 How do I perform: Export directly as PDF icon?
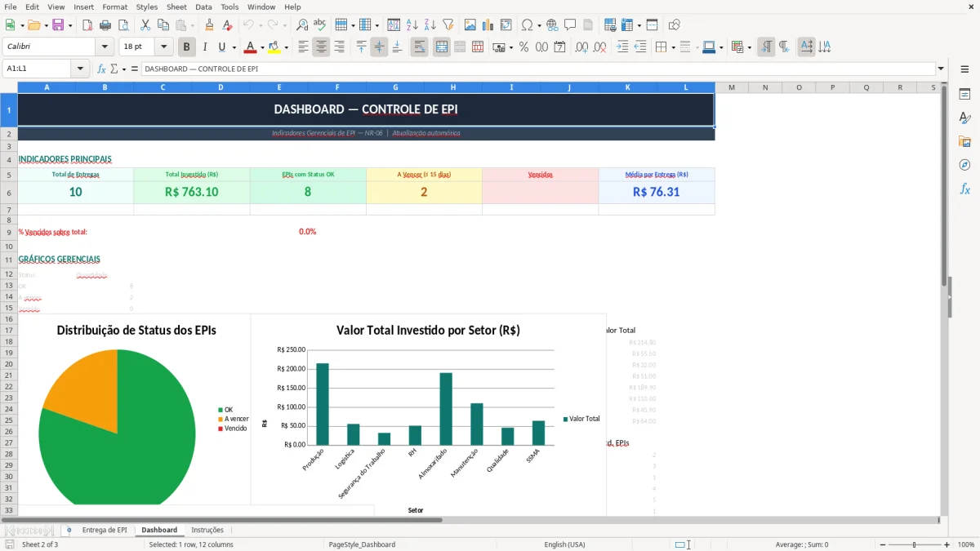(87, 25)
